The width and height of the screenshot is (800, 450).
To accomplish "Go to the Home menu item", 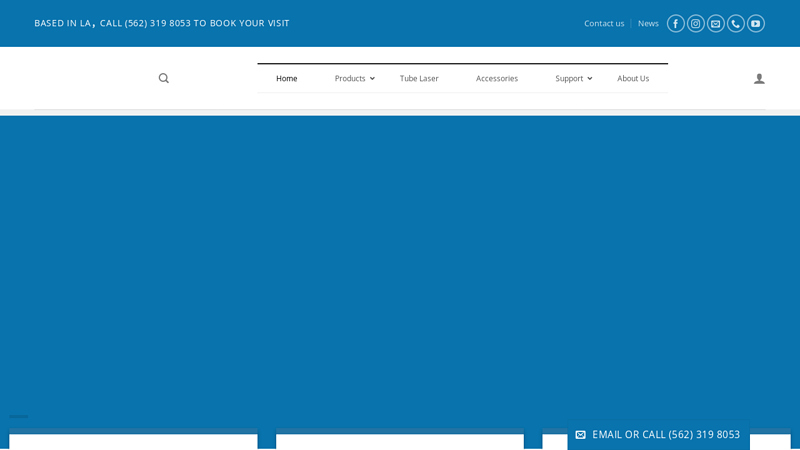I will [287, 79].
